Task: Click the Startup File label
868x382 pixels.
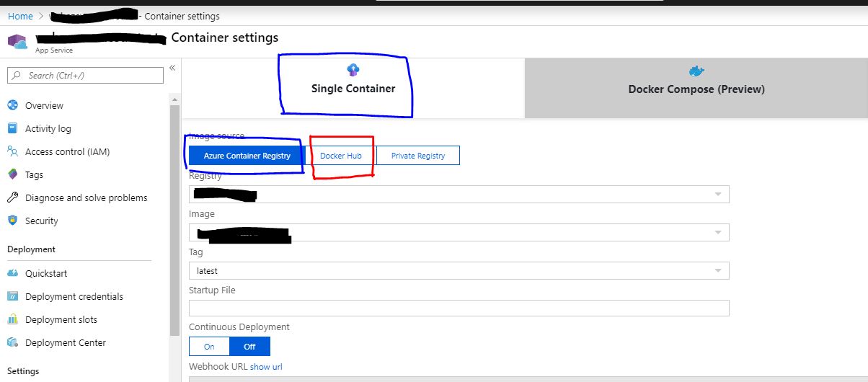Action: point(212,290)
